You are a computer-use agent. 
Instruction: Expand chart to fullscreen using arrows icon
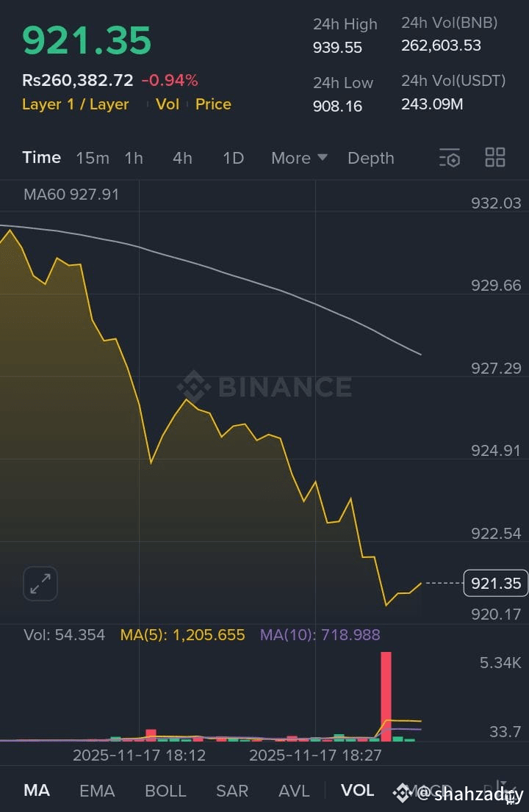[40, 584]
